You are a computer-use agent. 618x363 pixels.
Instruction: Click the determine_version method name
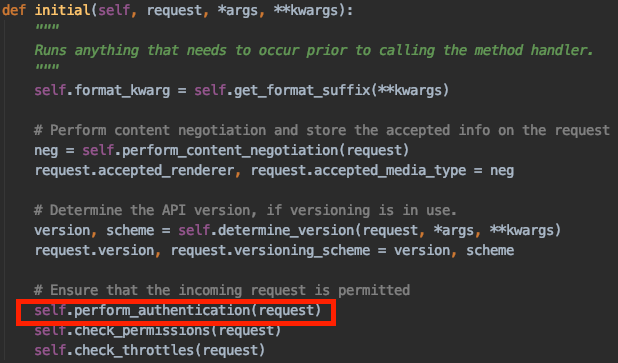coord(286,230)
